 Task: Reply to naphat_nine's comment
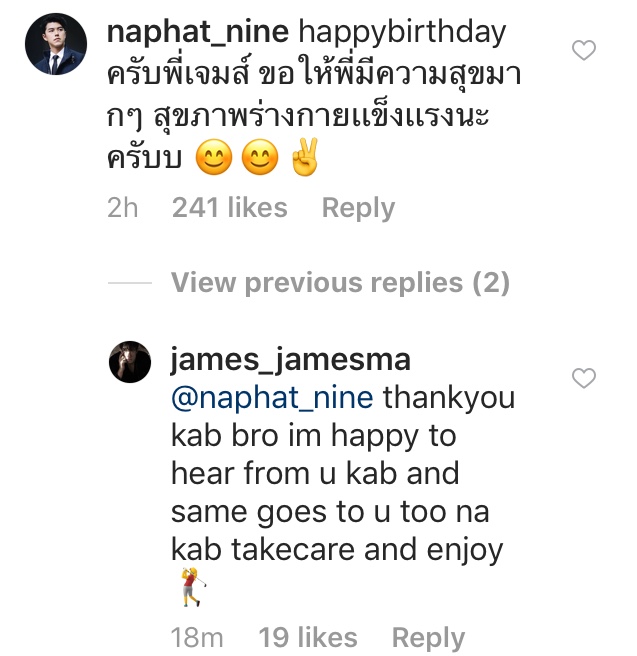point(358,208)
